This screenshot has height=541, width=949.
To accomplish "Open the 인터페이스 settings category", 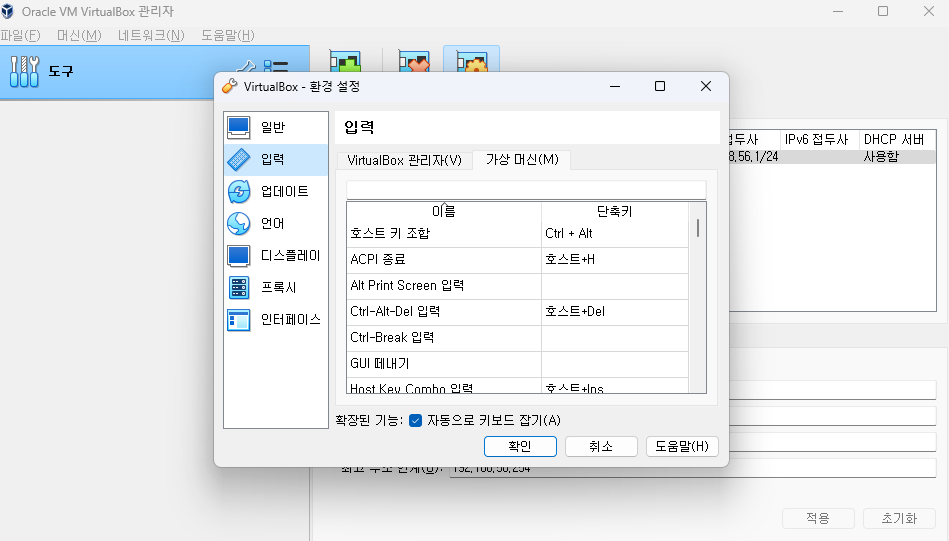I will coord(276,320).
